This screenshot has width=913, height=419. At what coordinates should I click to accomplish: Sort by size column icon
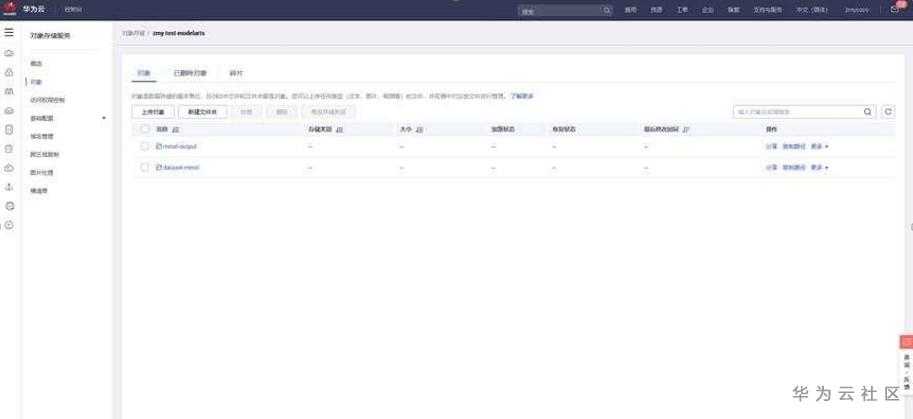coord(419,129)
